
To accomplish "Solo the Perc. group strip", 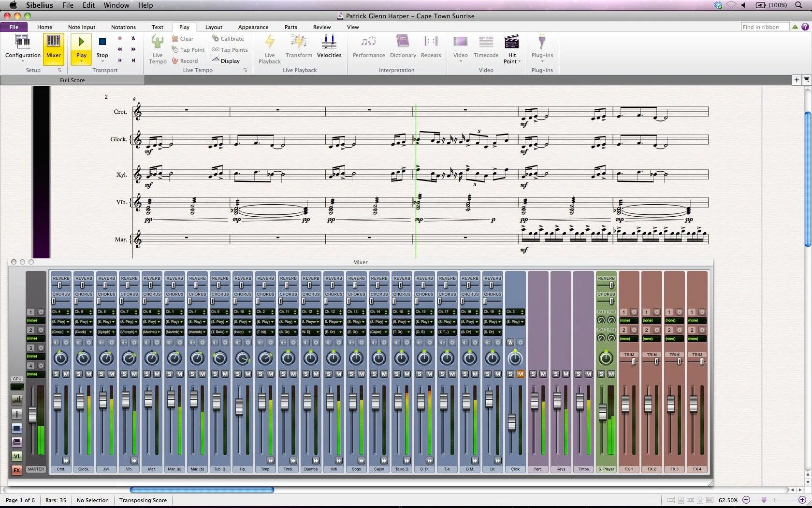I will pyautogui.click(x=533, y=374).
